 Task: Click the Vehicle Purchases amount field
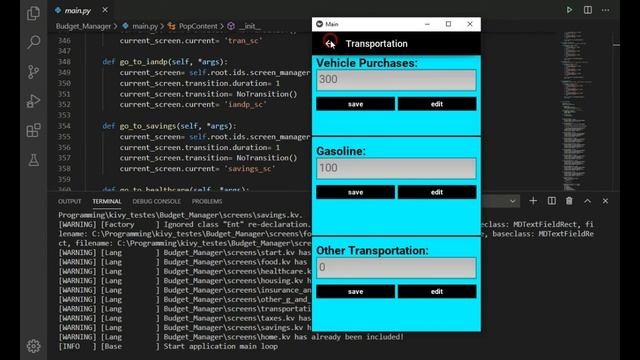pos(396,80)
